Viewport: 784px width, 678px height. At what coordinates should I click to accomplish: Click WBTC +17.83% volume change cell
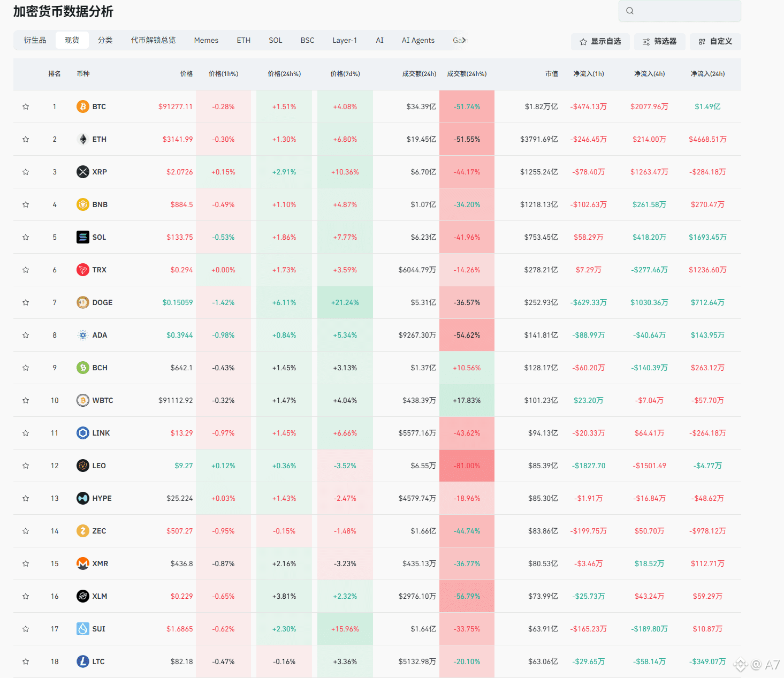(x=467, y=400)
